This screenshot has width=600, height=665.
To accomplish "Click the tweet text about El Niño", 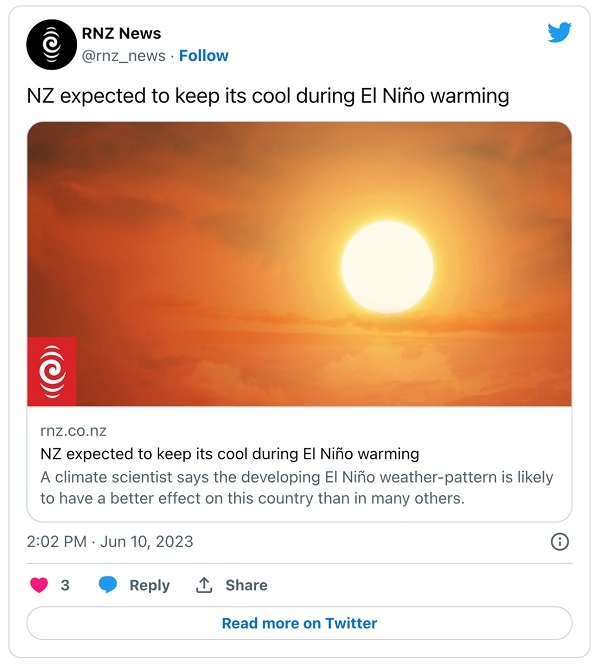I will 268,96.
